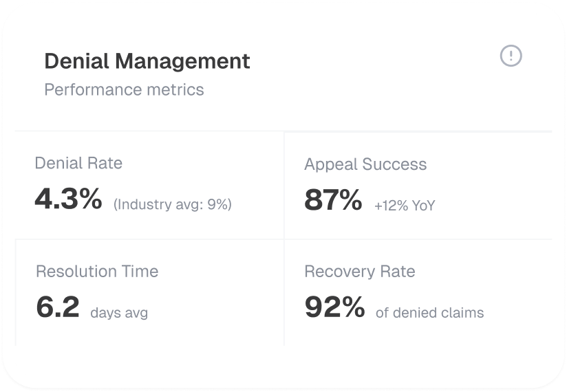This screenshot has width=567, height=392.
Task: Select the Industry avg: 9% note
Action: click(172, 204)
